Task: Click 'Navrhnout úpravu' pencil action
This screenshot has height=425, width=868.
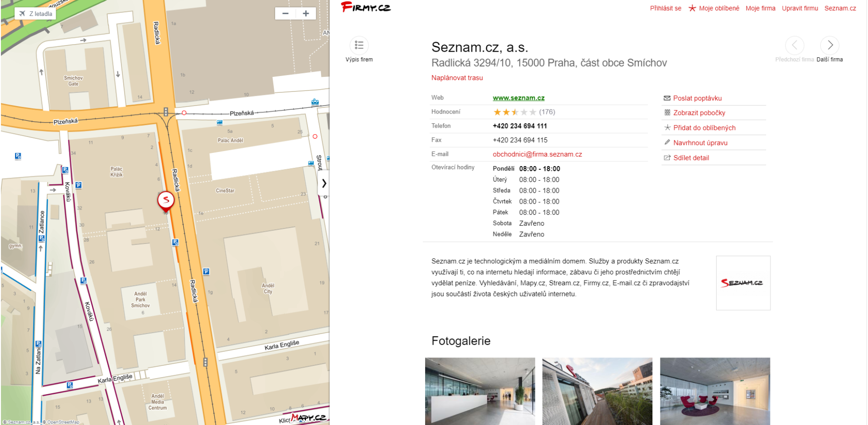Action: coord(696,143)
